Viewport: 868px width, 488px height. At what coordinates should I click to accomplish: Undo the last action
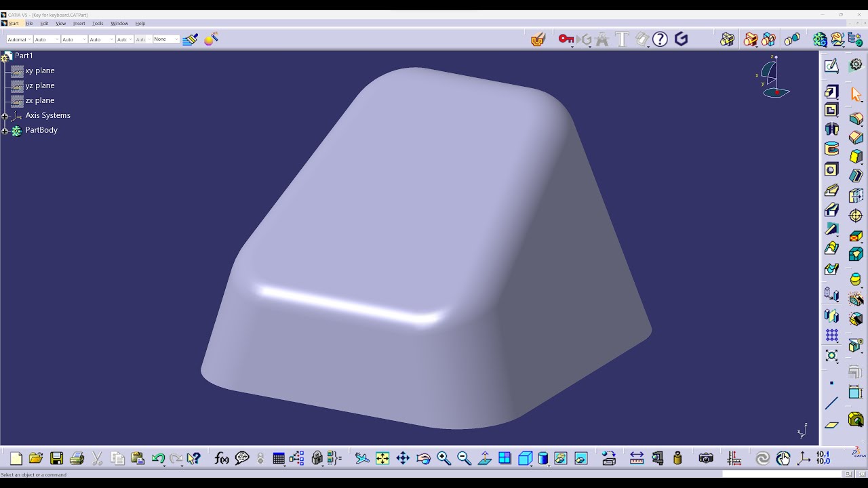158,459
